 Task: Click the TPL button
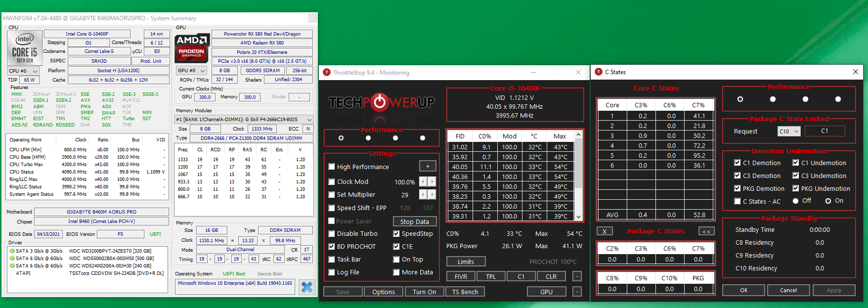tap(491, 276)
